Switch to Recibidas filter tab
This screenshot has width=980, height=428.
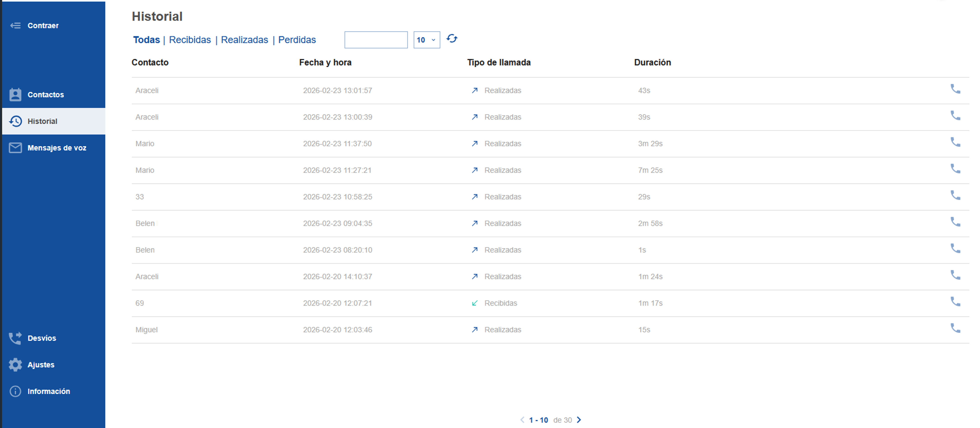coord(190,40)
